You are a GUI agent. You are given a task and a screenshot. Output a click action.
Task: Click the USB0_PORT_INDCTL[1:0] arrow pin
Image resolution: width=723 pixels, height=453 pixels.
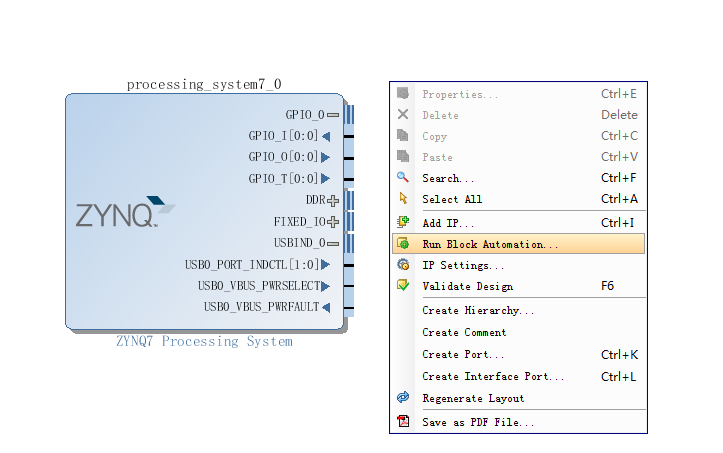coord(326,265)
